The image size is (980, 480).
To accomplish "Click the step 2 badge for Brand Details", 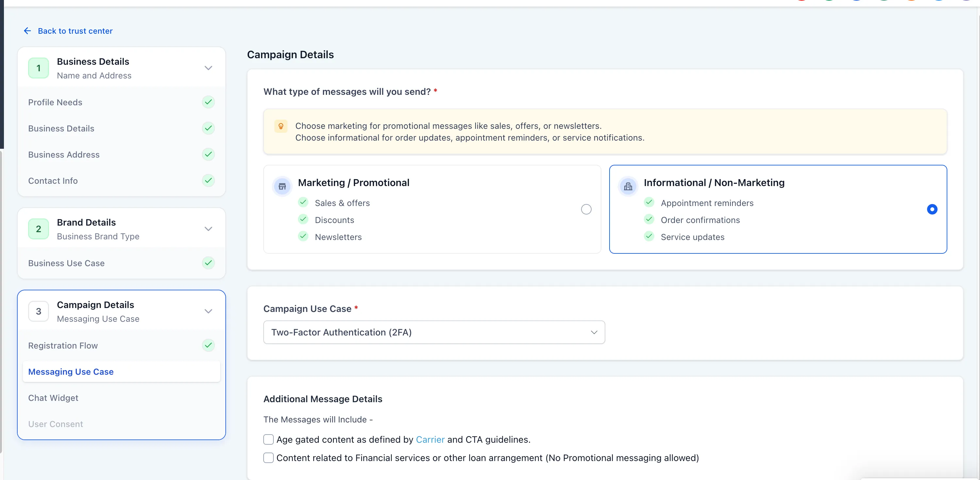I will tap(38, 229).
